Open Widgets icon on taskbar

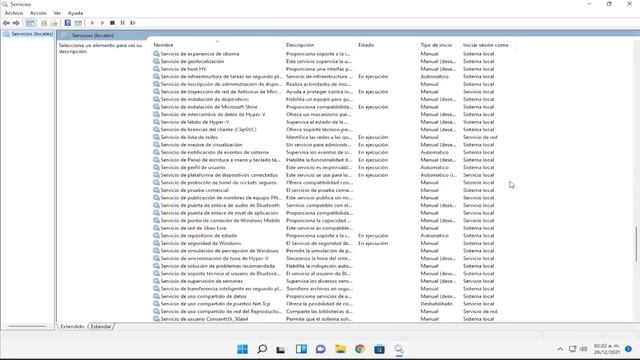(301, 349)
